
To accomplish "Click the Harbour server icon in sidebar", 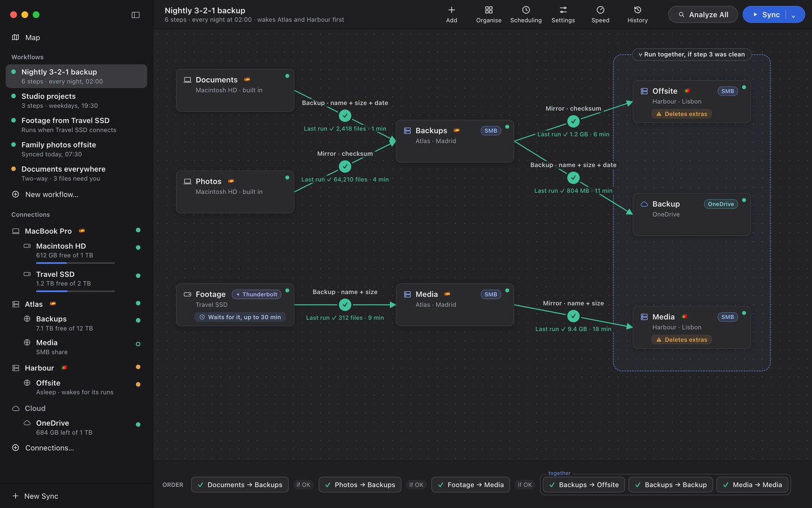I will (x=16, y=368).
